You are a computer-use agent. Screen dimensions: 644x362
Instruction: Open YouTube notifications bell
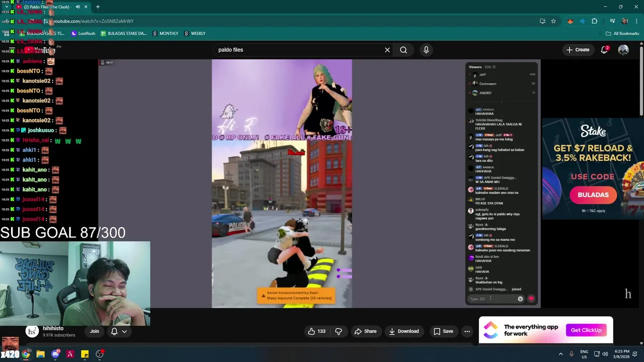pos(604,50)
